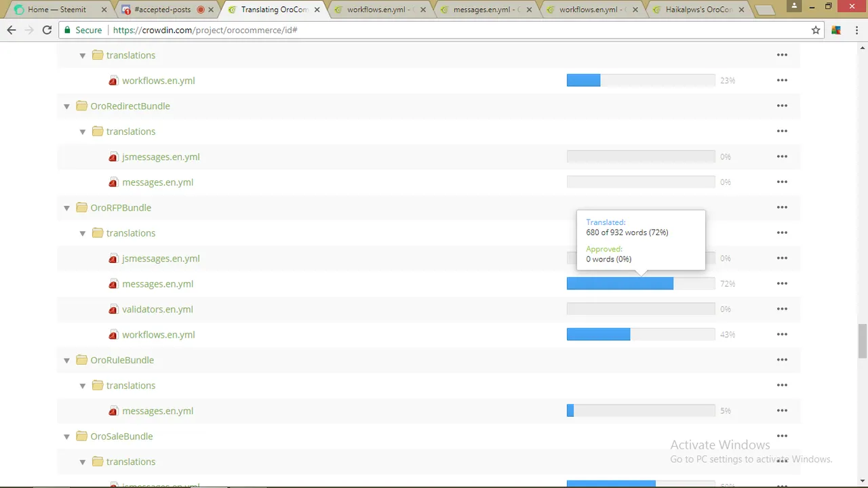Open OroRedirectBundle messages.en.yml file

pos(157,182)
